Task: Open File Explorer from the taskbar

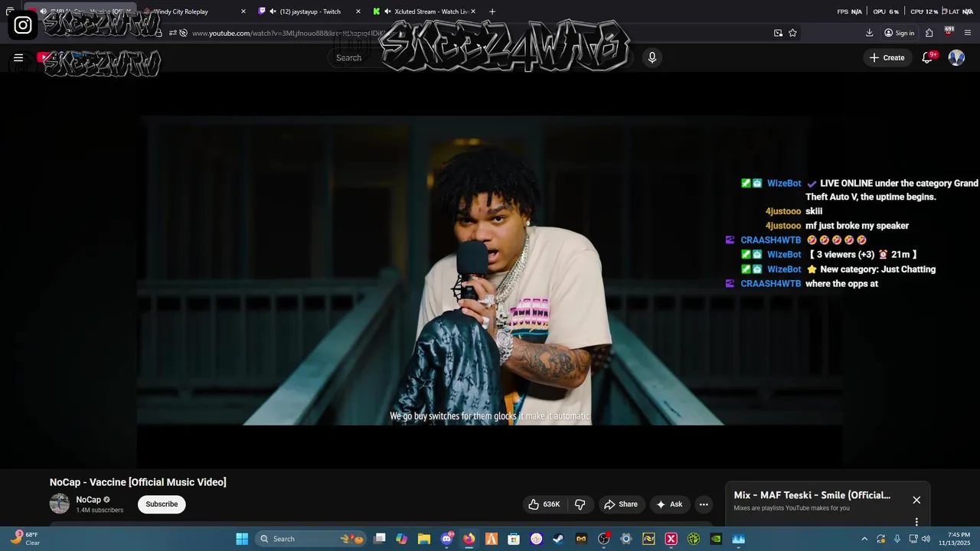Action: [424, 539]
